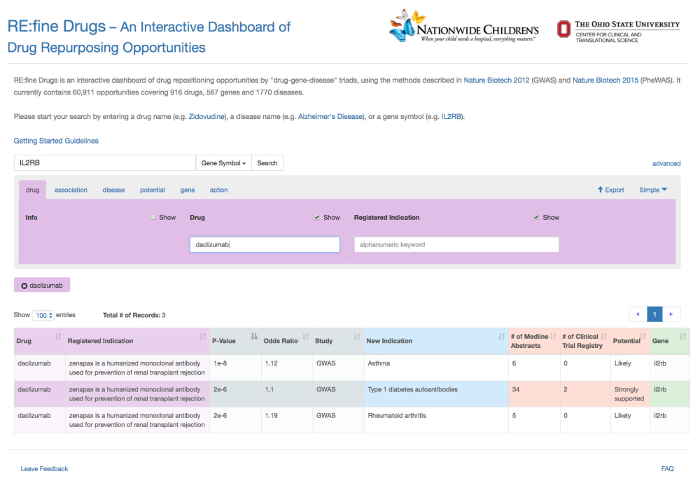Image resolution: width=700 pixels, height=496 pixels.
Task: Open the potential tab
Action: (x=152, y=189)
